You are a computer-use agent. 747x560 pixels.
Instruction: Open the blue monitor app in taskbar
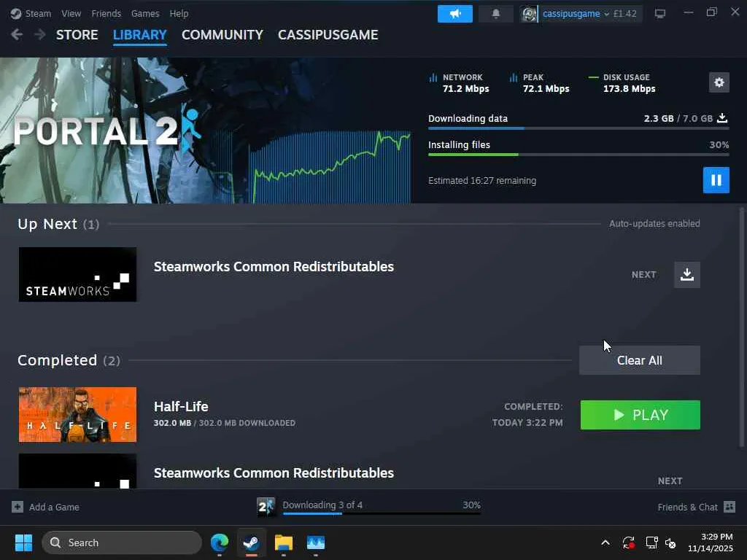[x=315, y=542]
